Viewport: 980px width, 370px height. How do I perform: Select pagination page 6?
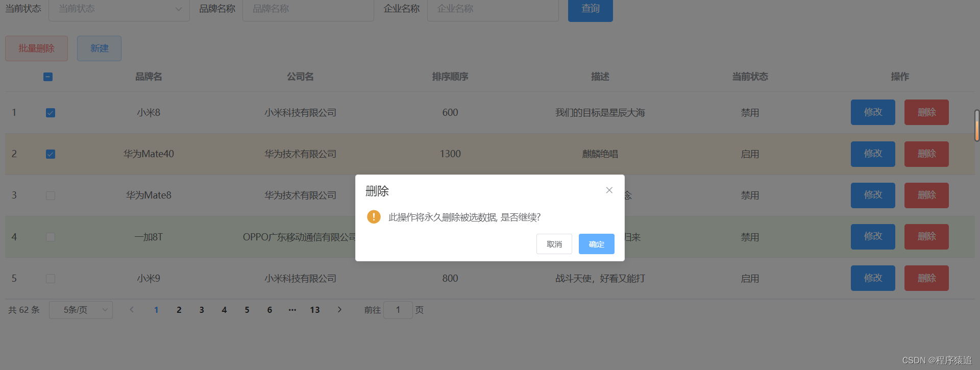tap(269, 310)
